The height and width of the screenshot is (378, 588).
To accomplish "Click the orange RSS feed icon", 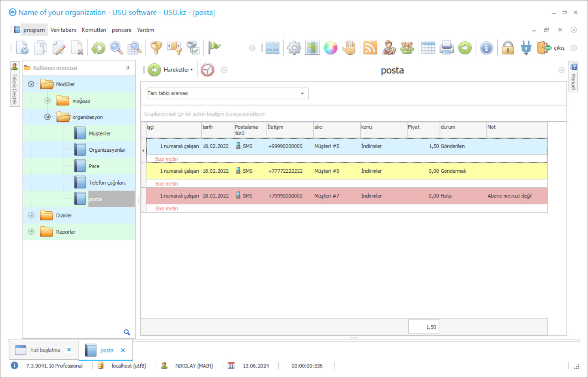I will (x=370, y=48).
